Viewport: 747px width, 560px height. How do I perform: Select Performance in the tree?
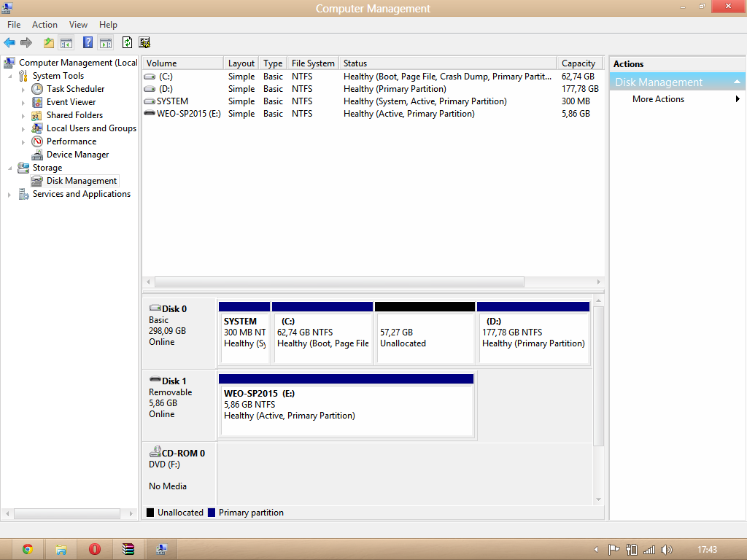click(71, 141)
